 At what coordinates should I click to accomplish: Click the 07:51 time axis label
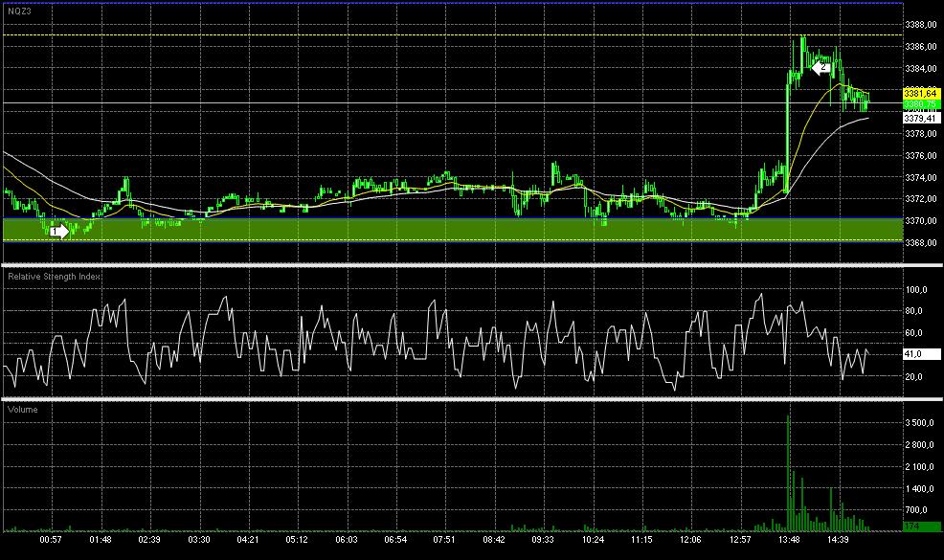(444, 540)
